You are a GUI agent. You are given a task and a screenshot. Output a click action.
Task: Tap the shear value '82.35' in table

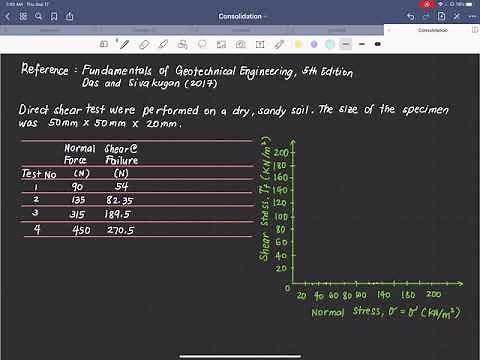120,200
